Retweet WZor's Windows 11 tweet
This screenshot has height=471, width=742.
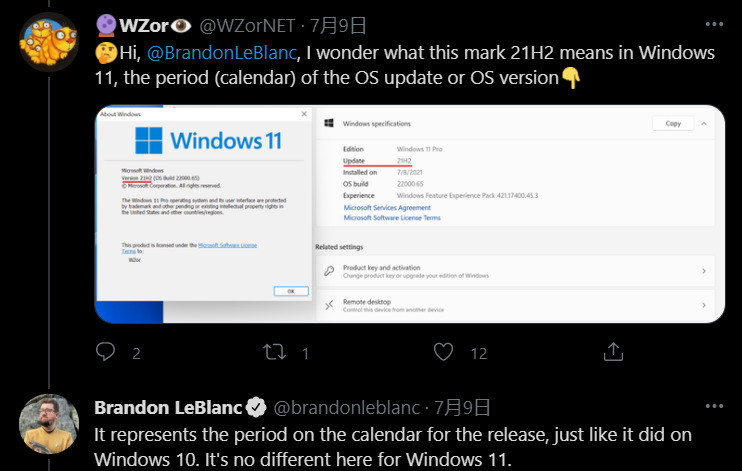(274, 351)
